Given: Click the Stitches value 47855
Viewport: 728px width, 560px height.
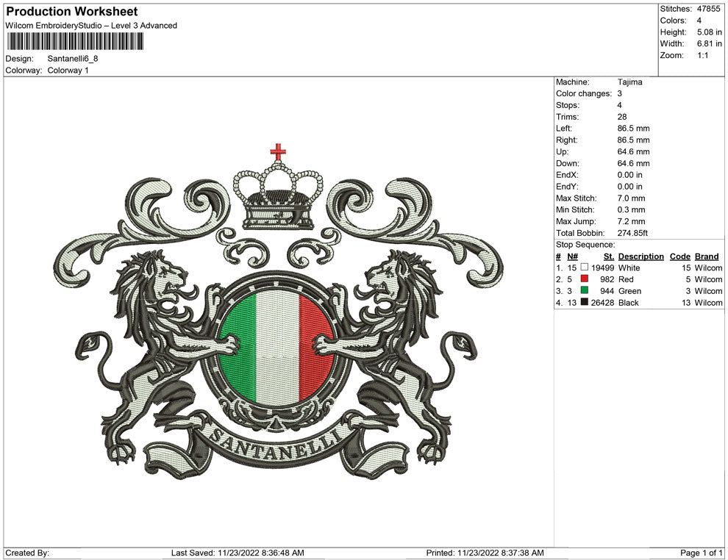Looking at the screenshot, I should [708, 9].
